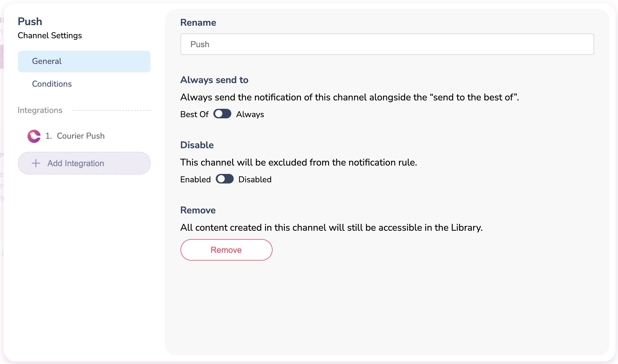The height and width of the screenshot is (364, 618).
Task: Click the Disable section heading
Action: pyautogui.click(x=197, y=145)
